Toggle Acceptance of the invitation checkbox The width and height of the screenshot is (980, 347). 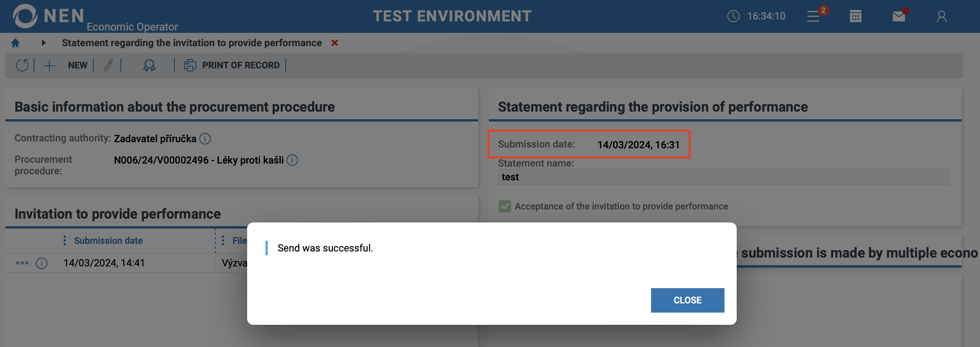(505, 206)
